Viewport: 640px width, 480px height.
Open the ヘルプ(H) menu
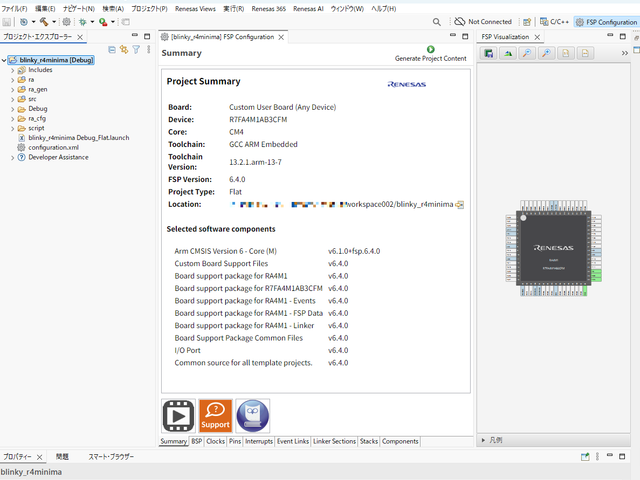[x=383, y=9]
